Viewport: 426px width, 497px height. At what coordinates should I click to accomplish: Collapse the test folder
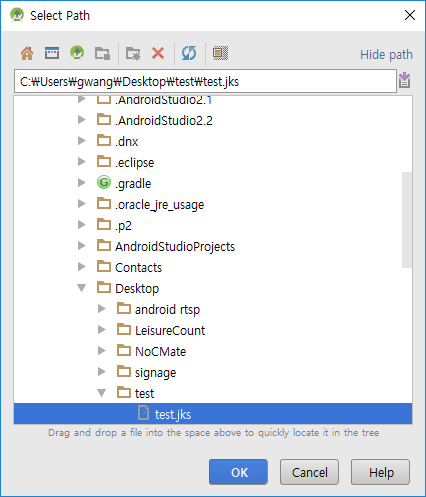[x=101, y=393]
